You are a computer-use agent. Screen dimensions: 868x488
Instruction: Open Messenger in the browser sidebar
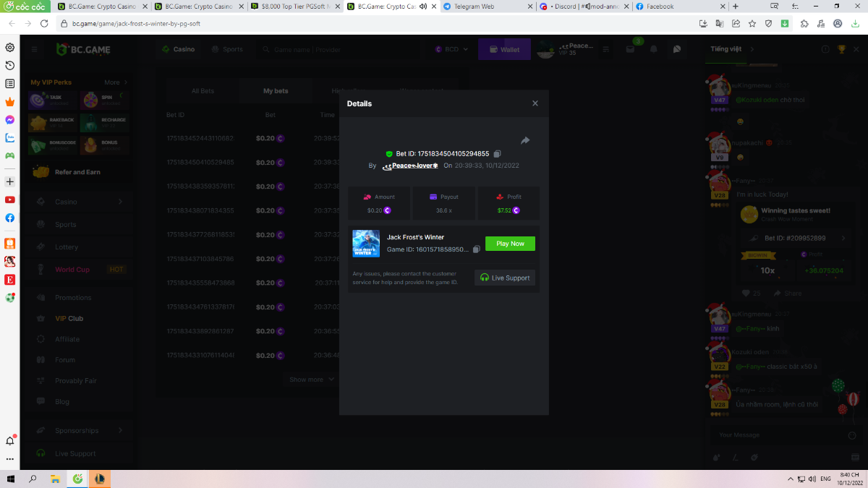[x=10, y=120]
